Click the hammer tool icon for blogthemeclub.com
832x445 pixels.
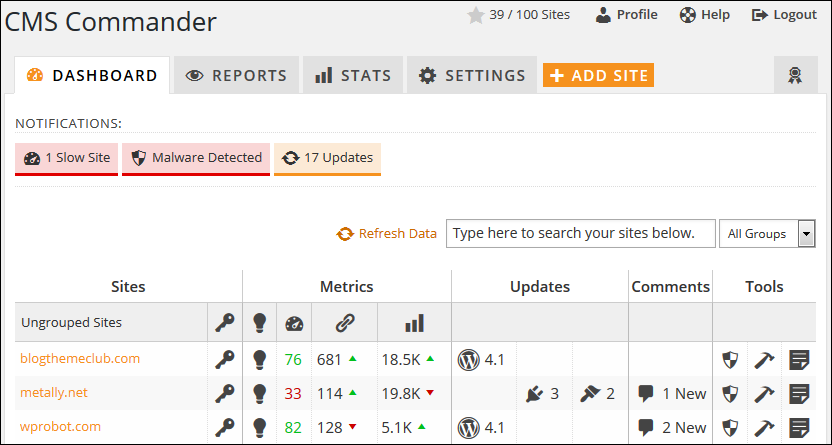click(x=765, y=360)
